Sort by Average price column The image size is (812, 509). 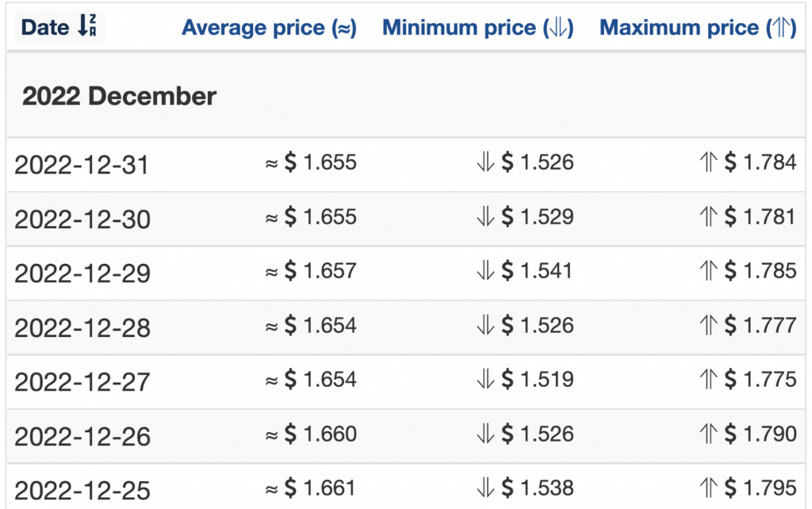pyautogui.click(x=270, y=28)
